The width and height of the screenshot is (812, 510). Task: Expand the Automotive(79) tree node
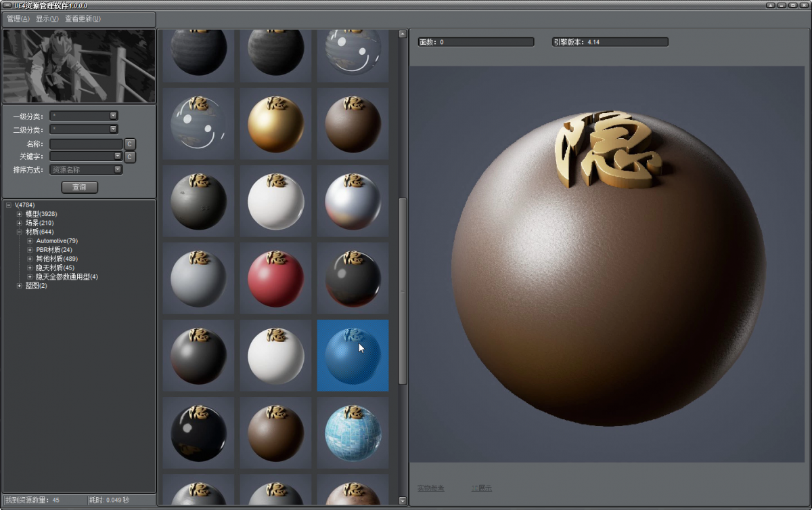tap(30, 241)
